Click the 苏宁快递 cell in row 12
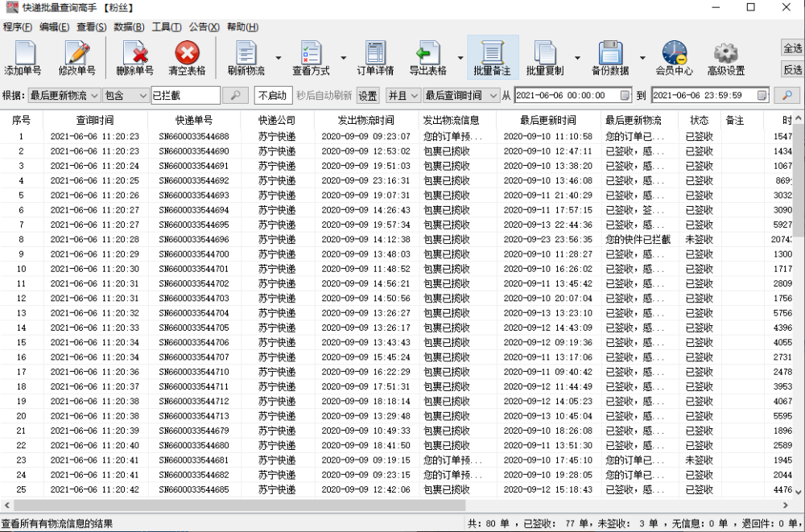This screenshot has height=532, width=805. pyautogui.click(x=277, y=299)
